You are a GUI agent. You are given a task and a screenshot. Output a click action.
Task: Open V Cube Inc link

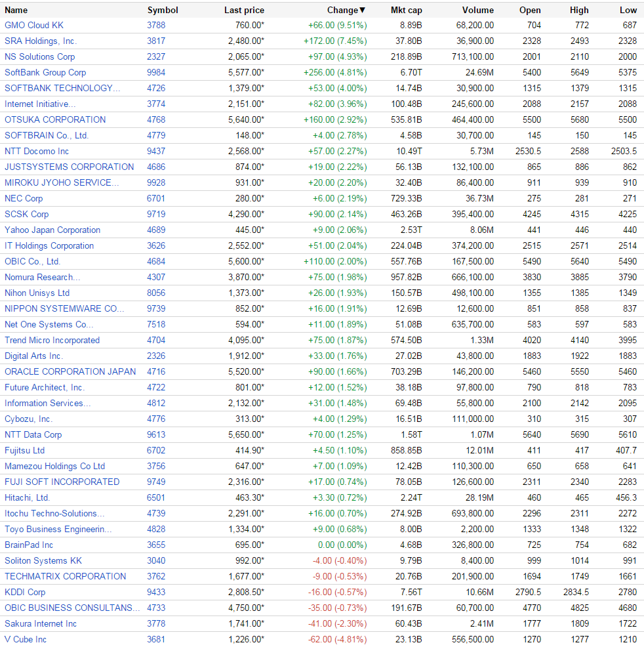25,640
